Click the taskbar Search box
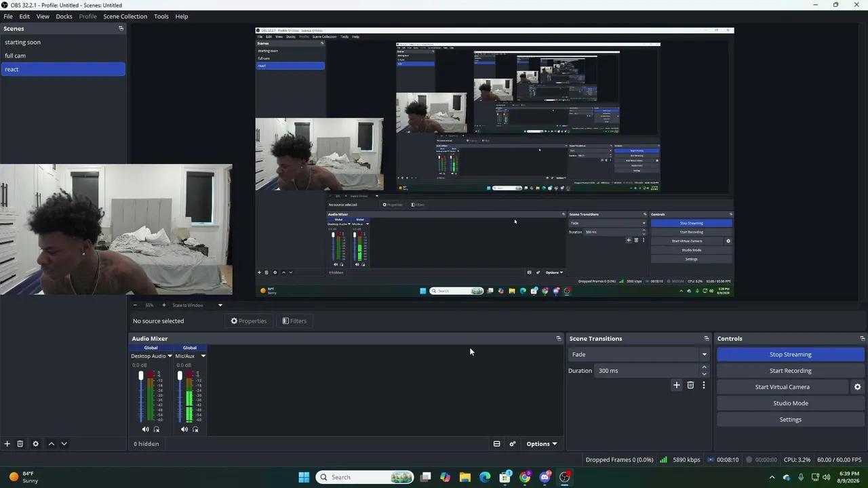 click(x=366, y=477)
